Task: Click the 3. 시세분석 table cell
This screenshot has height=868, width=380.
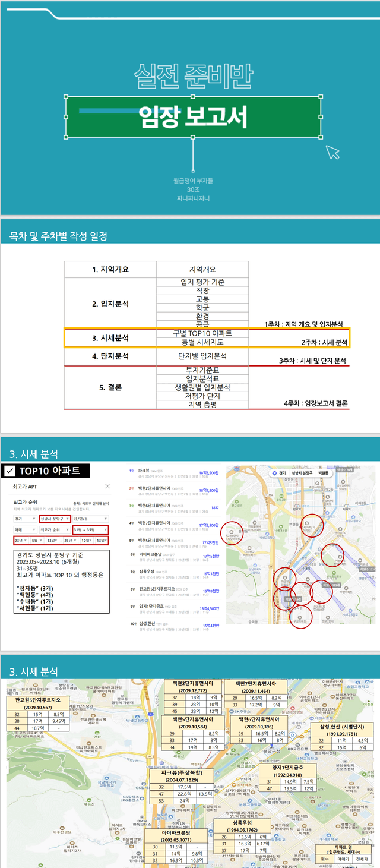Action: (x=110, y=337)
